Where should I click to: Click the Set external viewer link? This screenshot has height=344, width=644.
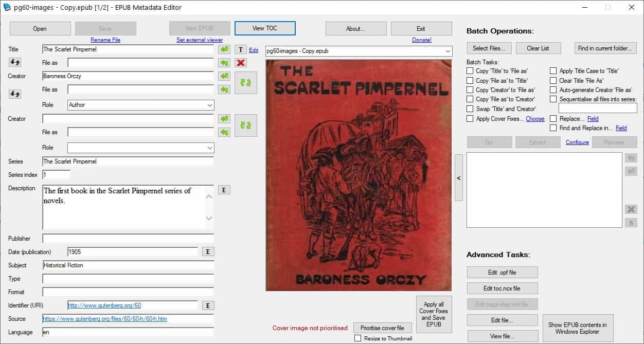pos(200,40)
